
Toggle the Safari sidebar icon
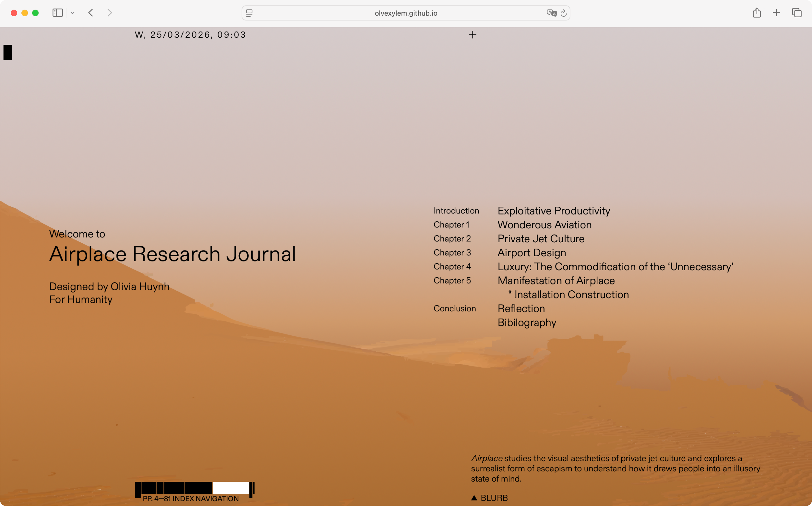click(x=57, y=13)
